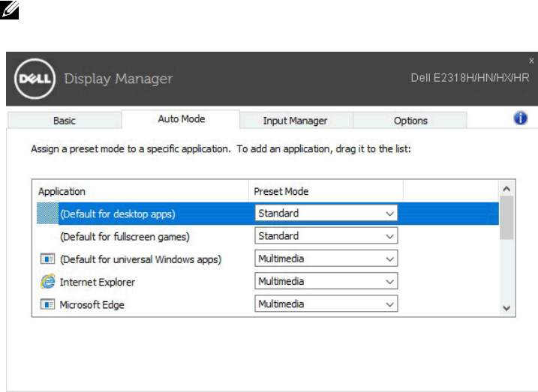Switch to the Basic tab
Viewport: 538px width, 392px height.
pos(65,120)
